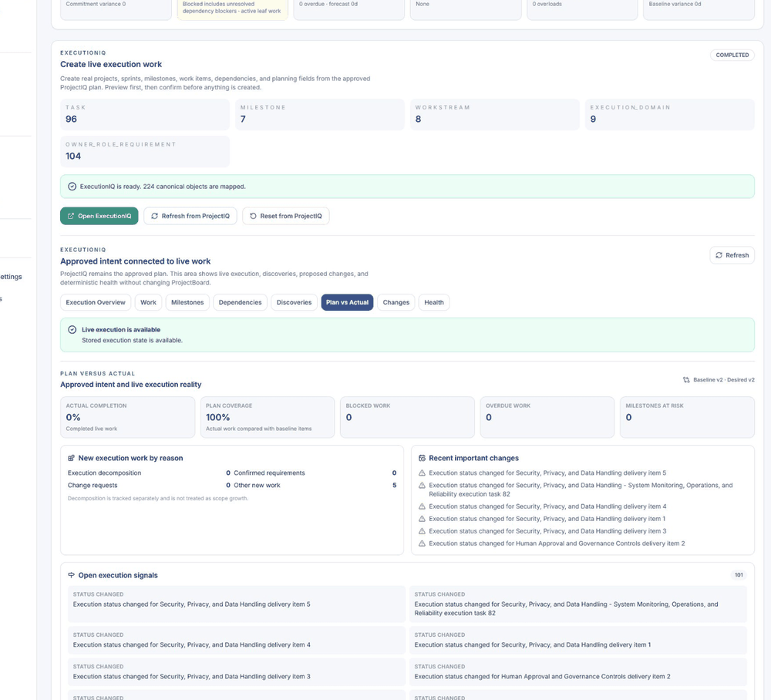Viewport: 771px width, 700px height.
Task: Open the Health tab
Action: click(x=433, y=302)
